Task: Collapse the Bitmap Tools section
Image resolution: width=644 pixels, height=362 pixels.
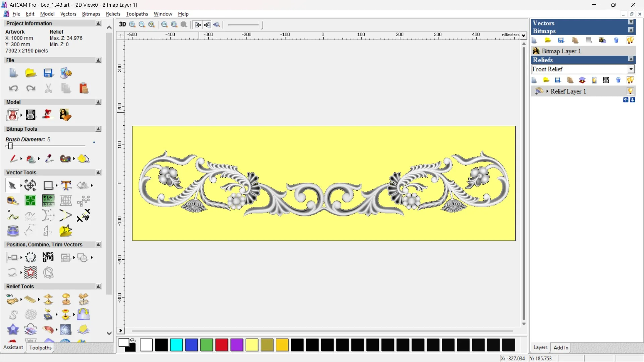Action: (x=98, y=129)
